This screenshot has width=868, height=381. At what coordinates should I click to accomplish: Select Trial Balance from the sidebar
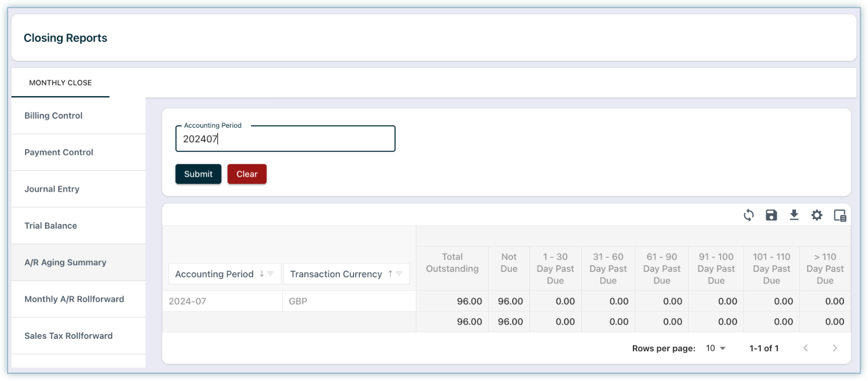(x=51, y=226)
